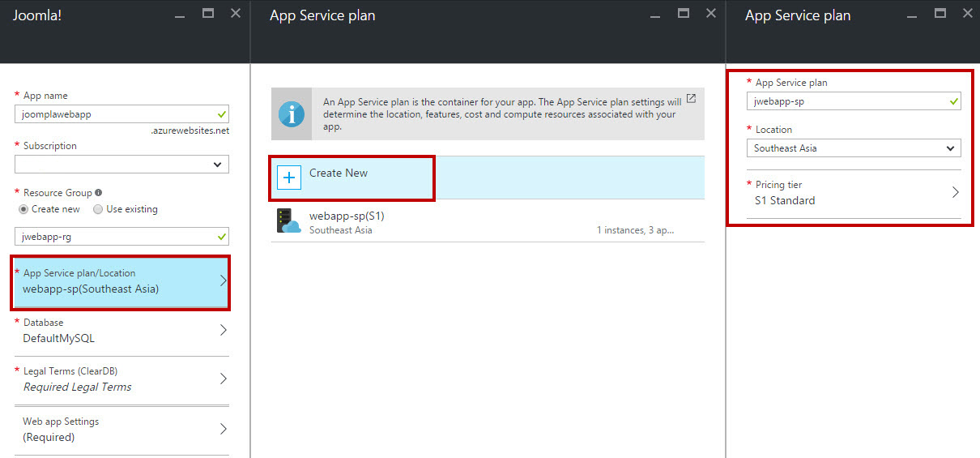Select the Use existing resource group radio

pyautogui.click(x=98, y=209)
